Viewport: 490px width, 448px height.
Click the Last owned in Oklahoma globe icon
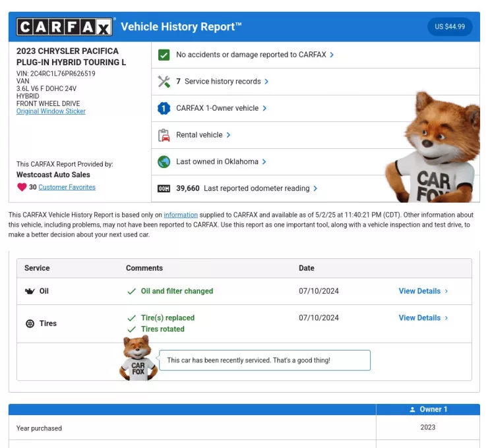pos(164,161)
